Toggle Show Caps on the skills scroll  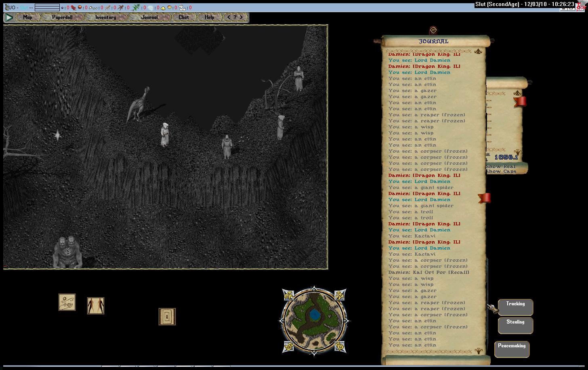coord(501,172)
